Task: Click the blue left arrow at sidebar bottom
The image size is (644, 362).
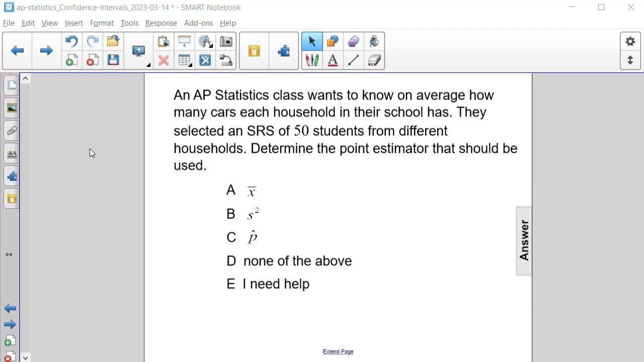Action: point(10,309)
